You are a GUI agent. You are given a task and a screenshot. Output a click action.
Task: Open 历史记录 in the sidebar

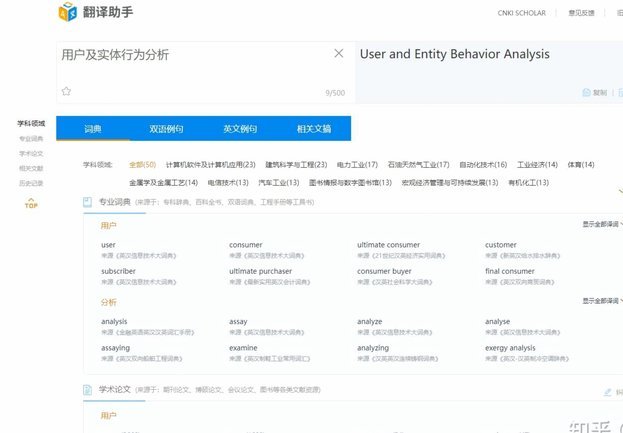point(31,183)
